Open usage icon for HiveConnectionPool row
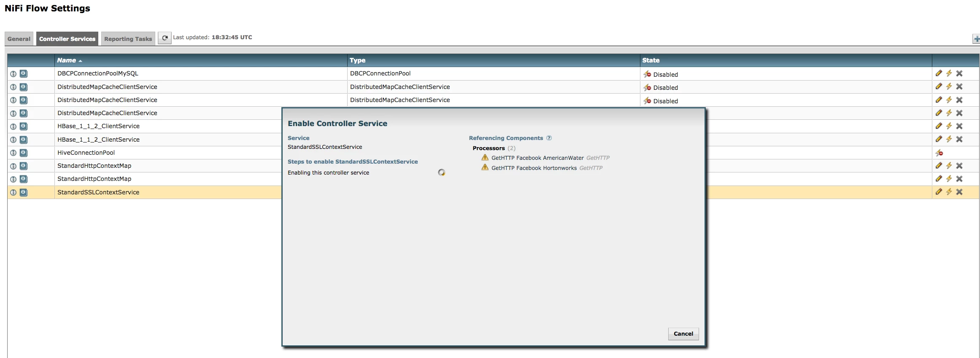 tap(24, 153)
